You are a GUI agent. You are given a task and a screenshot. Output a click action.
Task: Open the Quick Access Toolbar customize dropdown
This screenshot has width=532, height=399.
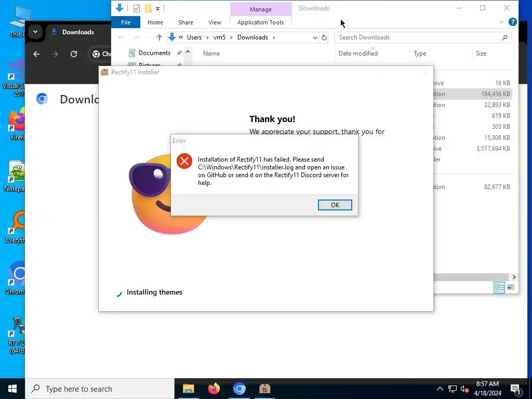[158, 8]
